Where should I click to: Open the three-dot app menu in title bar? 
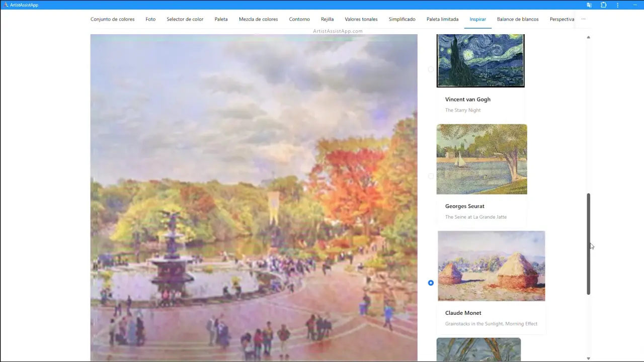(618, 5)
